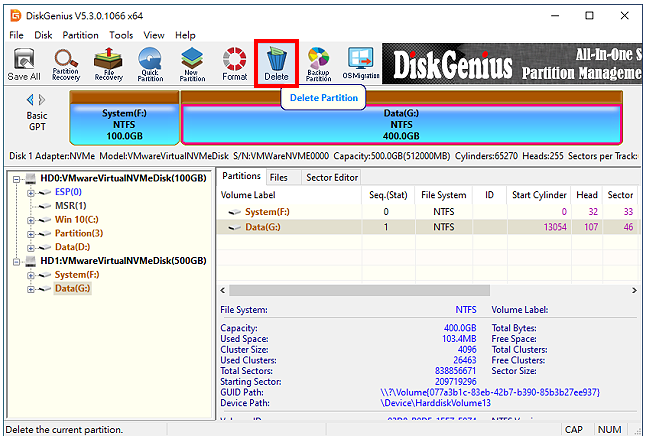
Task: Open the Help menu
Action: [x=185, y=35]
